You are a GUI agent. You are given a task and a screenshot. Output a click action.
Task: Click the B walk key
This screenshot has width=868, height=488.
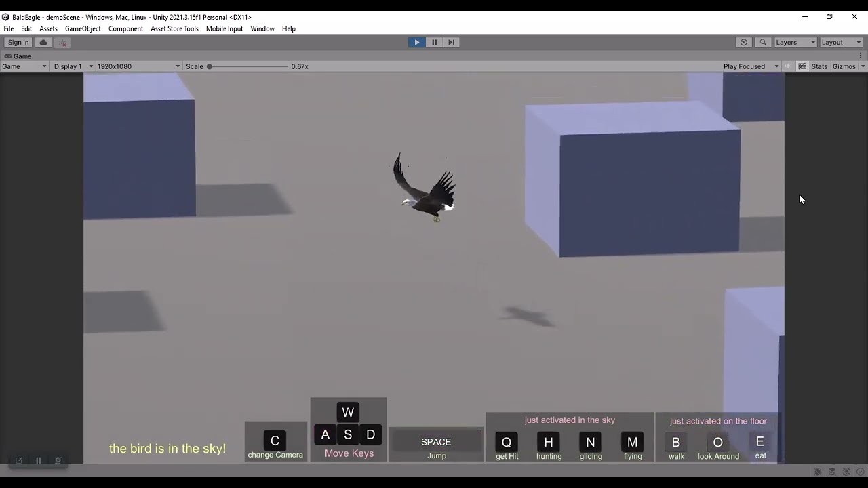(x=676, y=442)
